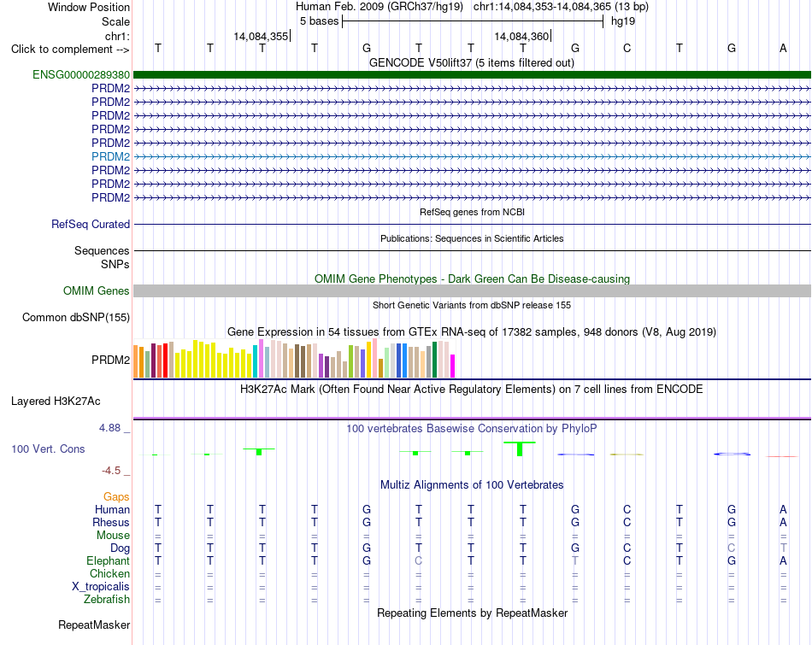Image resolution: width=812 pixels, height=645 pixels.
Task: Click the Elephant alignment row label
Action: (108, 560)
